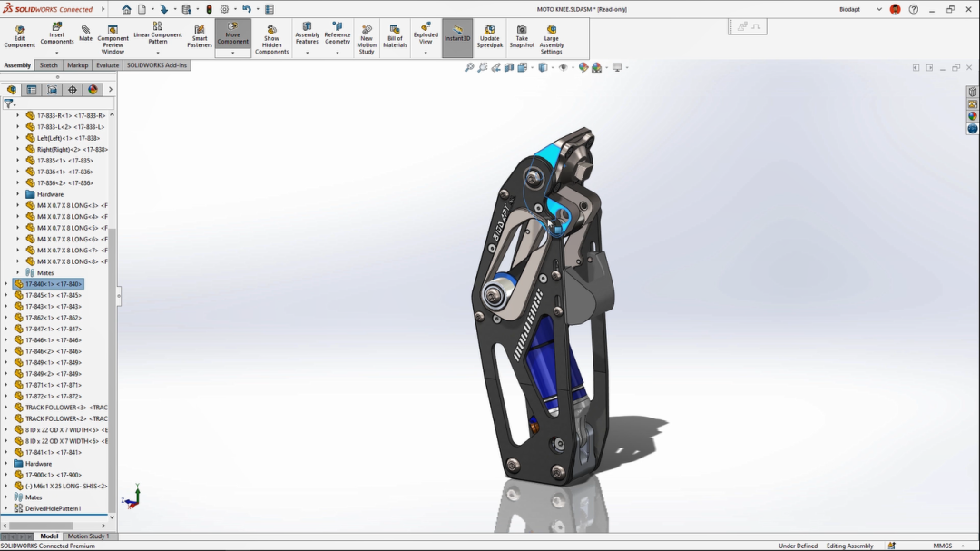Open PropertyManager panel tab

click(31, 90)
